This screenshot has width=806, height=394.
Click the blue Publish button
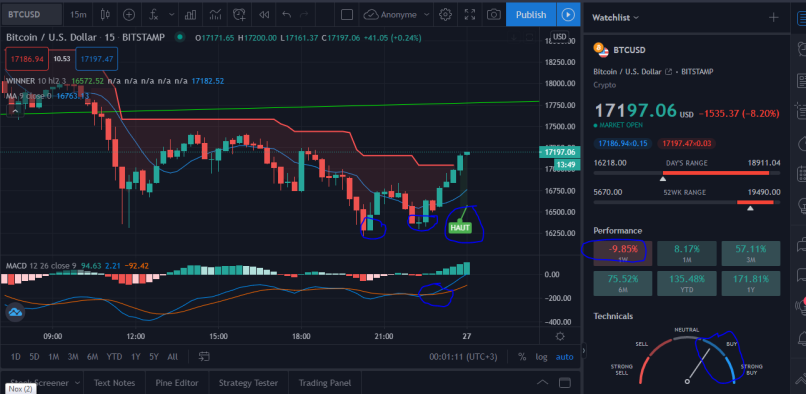[531, 14]
